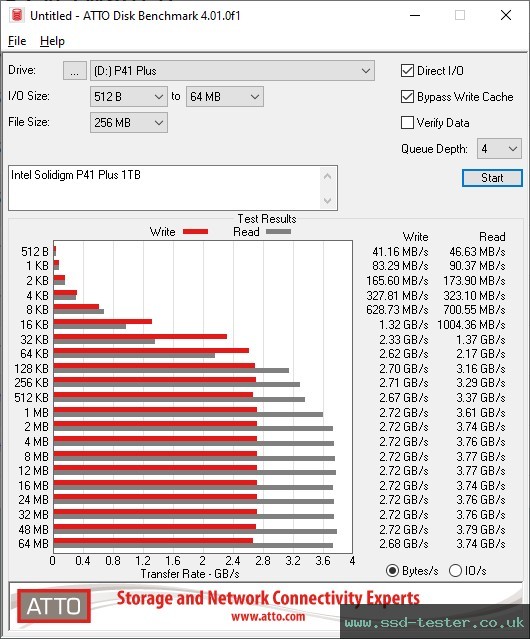Click the Read column header
Viewport: 530px width, 639px height.
pos(492,237)
